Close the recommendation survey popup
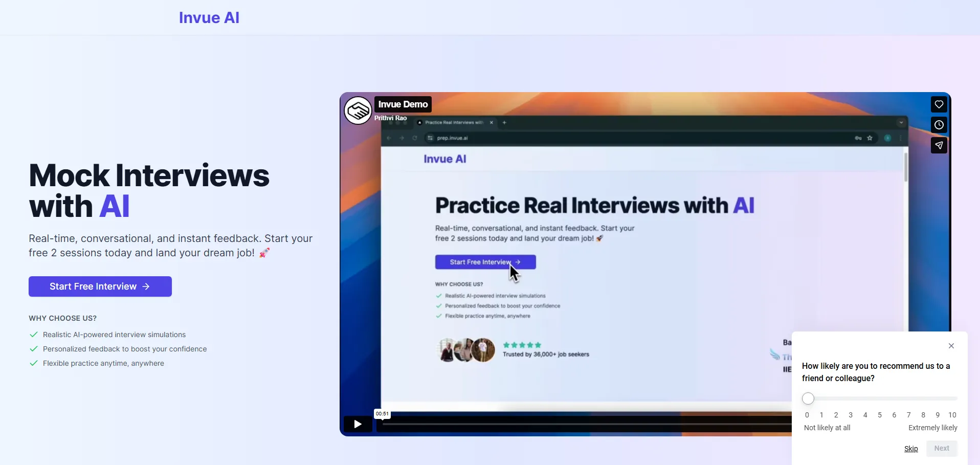The height and width of the screenshot is (465, 980). 951,346
